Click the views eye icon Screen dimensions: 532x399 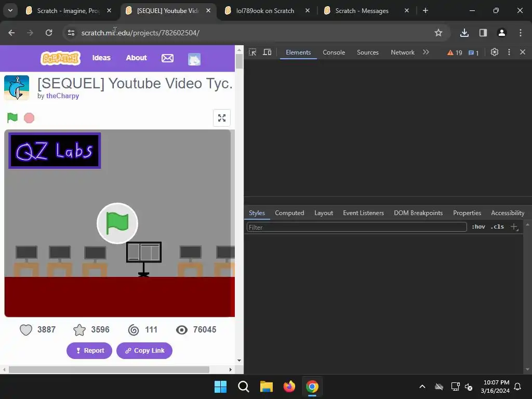pos(182,330)
